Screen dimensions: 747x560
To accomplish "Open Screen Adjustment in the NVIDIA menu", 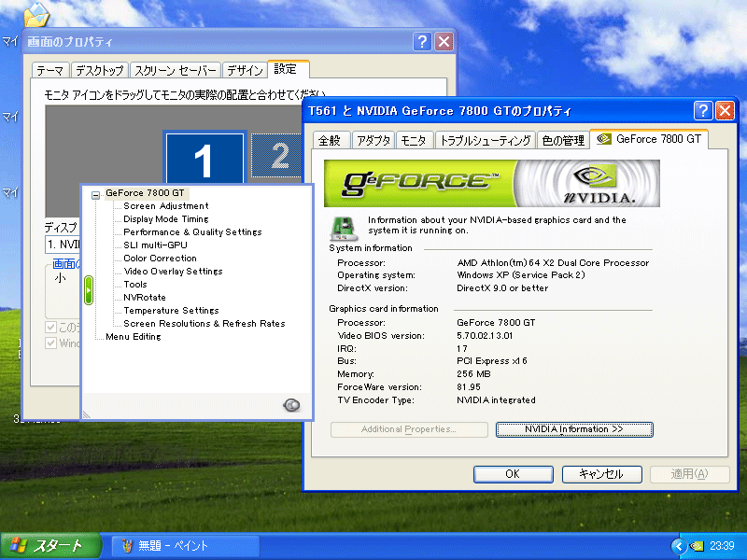I will coord(166,206).
